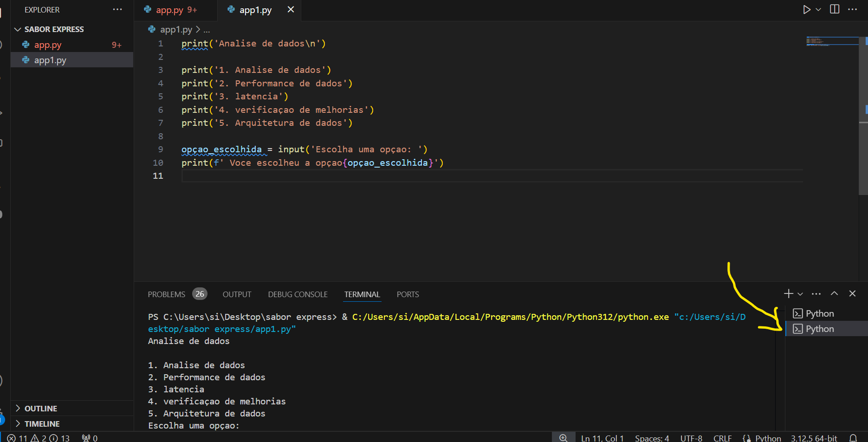Close the bottom panel
The width and height of the screenshot is (868, 442).
click(x=852, y=293)
